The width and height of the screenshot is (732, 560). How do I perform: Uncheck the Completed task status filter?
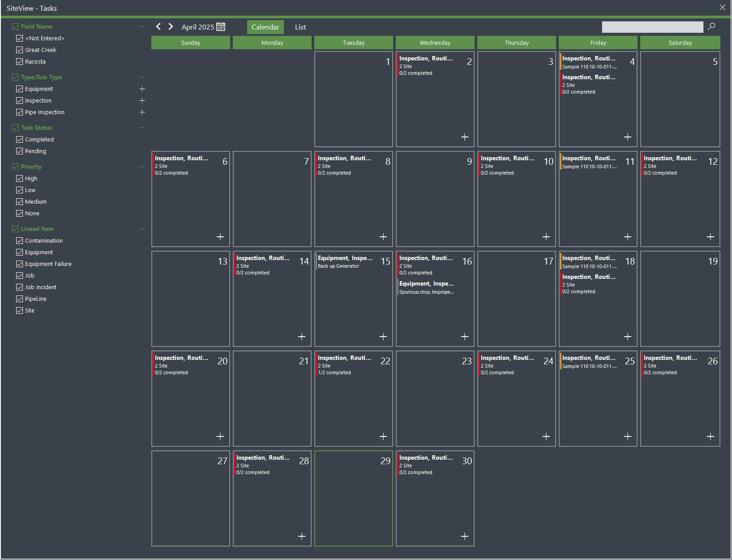point(19,139)
